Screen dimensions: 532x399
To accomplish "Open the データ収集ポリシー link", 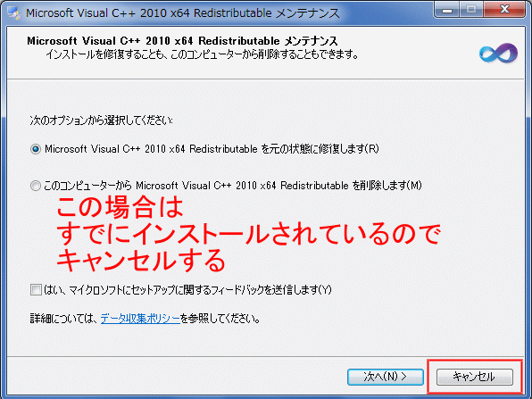I will click(140, 319).
